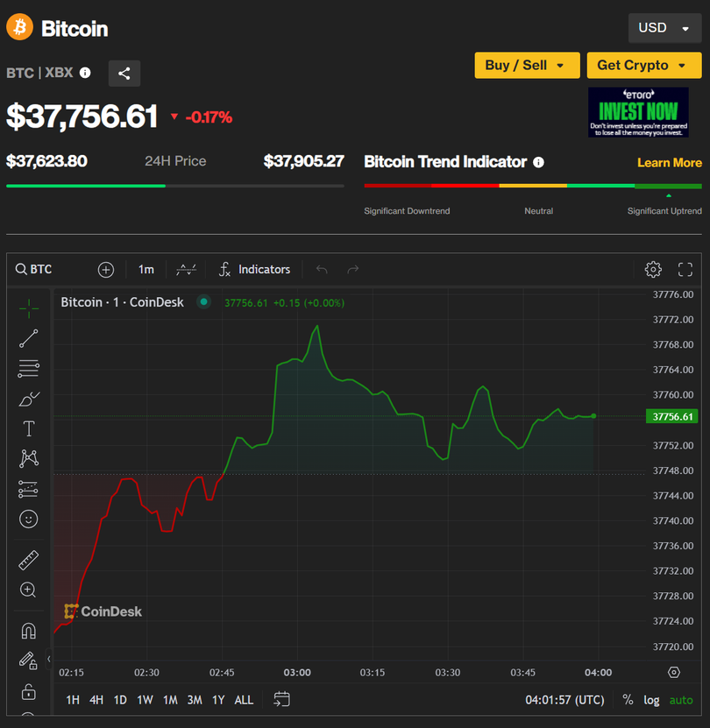Image resolution: width=710 pixels, height=728 pixels.
Task: Click the share icon next to BTC | XBX
Action: tap(124, 74)
